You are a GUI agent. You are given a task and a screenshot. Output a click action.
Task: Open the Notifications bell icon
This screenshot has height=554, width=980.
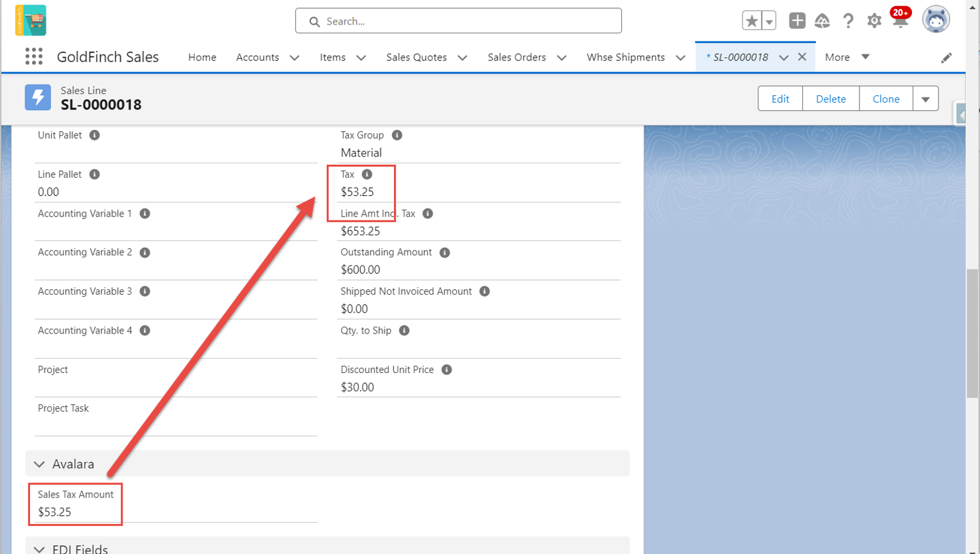coord(900,21)
